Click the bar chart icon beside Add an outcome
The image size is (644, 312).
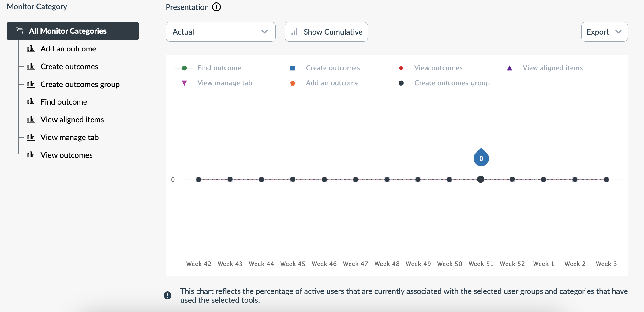point(31,49)
